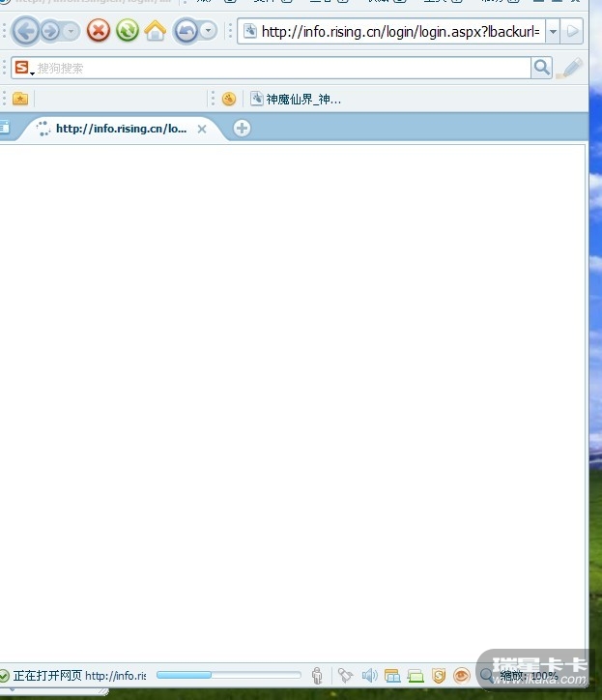Click the tab list icon left of tabs
This screenshot has height=700, width=602.
(x=5, y=128)
